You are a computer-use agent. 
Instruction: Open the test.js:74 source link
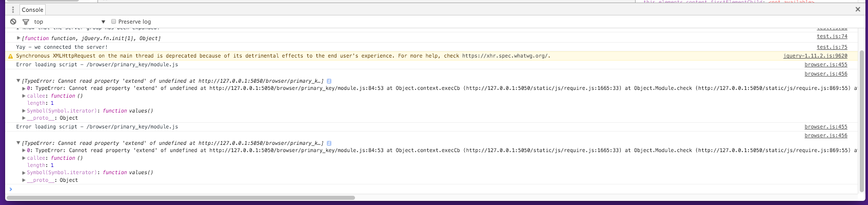pyautogui.click(x=832, y=36)
